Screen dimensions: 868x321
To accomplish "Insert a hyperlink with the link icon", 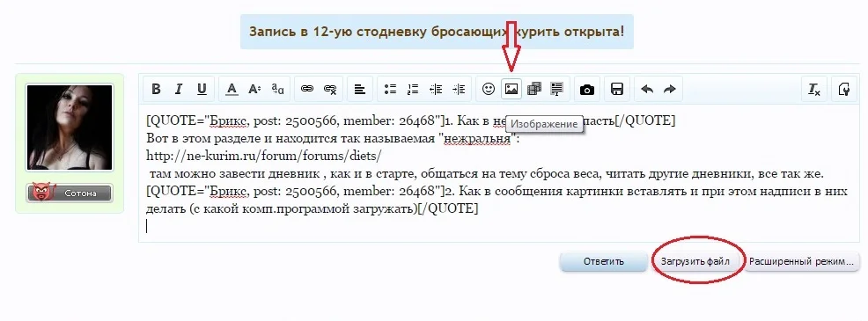I will (307, 89).
